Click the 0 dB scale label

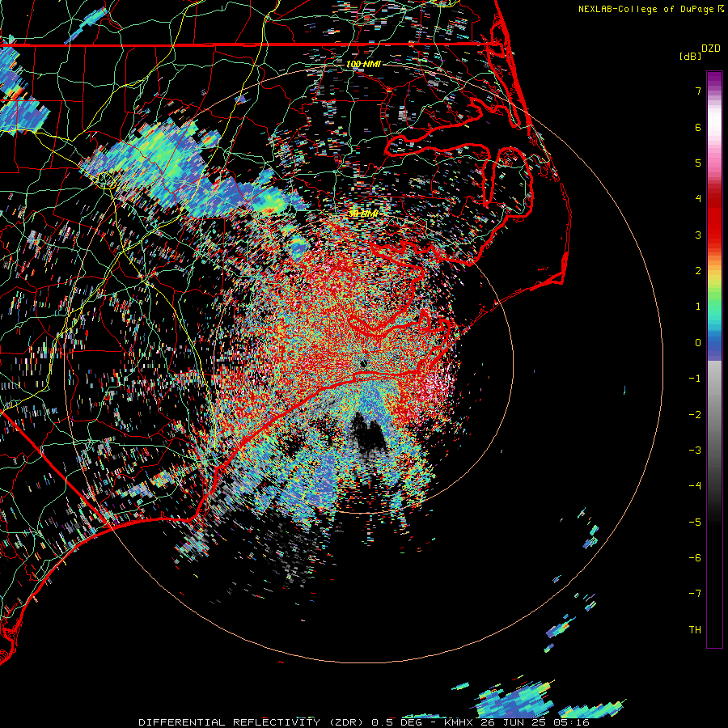pos(698,343)
